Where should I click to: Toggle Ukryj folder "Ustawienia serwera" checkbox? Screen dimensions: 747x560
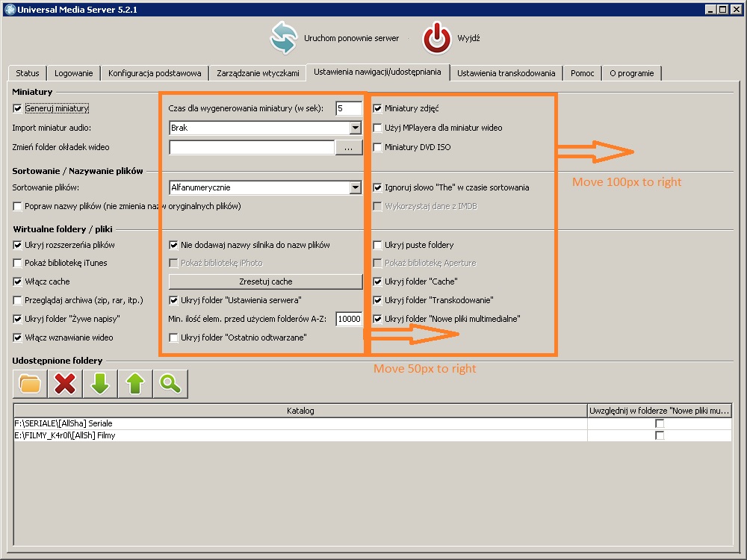(173, 300)
